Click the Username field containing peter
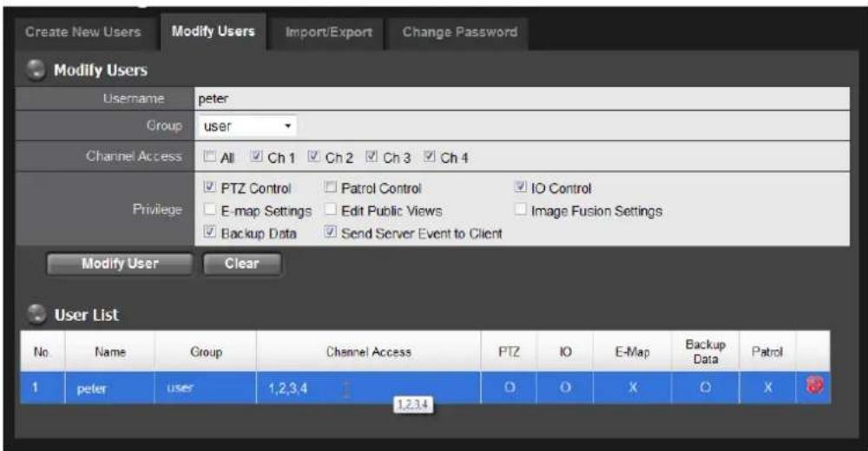The height and width of the screenshot is (451, 868). [522, 99]
